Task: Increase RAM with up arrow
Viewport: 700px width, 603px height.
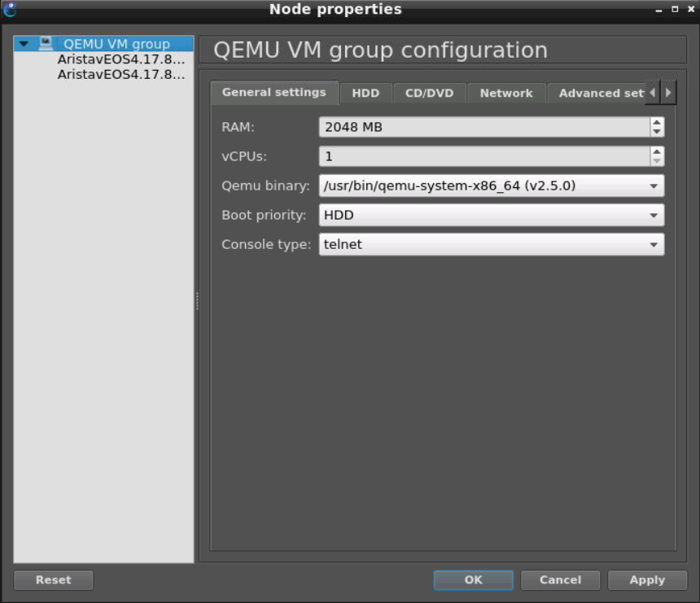Action: pos(657,122)
